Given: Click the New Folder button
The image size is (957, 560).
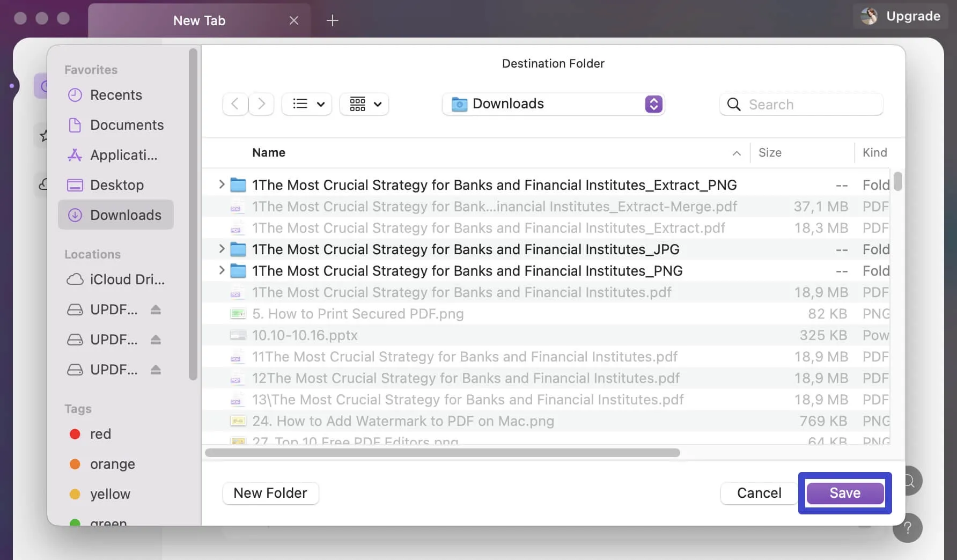Looking at the screenshot, I should tap(270, 493).
